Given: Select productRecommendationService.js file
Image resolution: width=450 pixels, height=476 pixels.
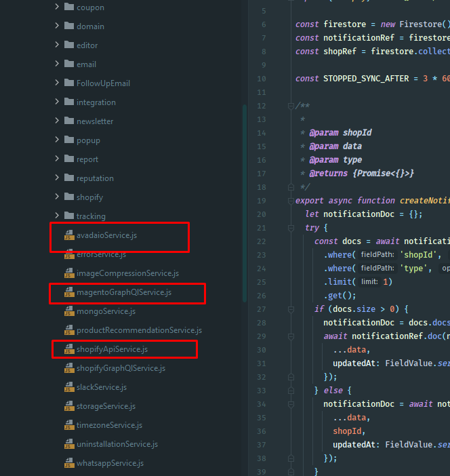Looking at the screenshot, I should pyautogui.click(x=139, y=330).
